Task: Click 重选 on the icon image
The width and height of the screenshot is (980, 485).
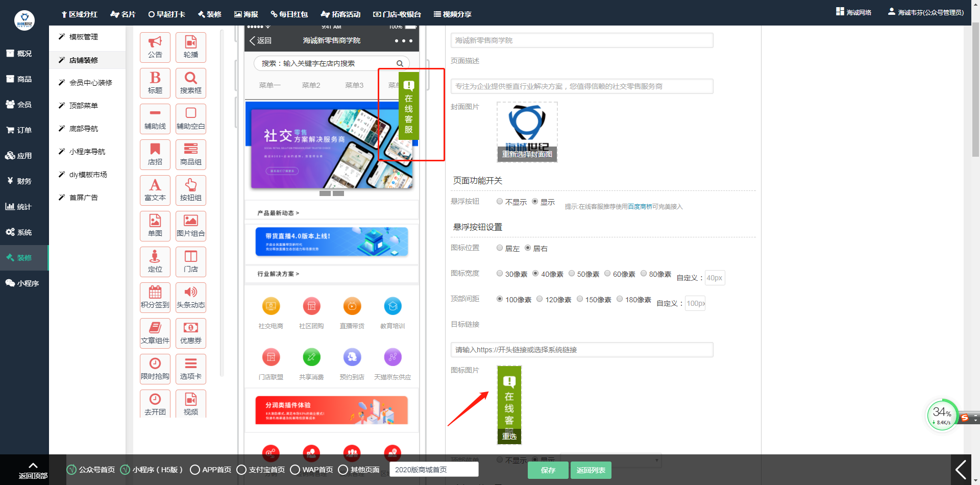Action: tap(509, 436)
